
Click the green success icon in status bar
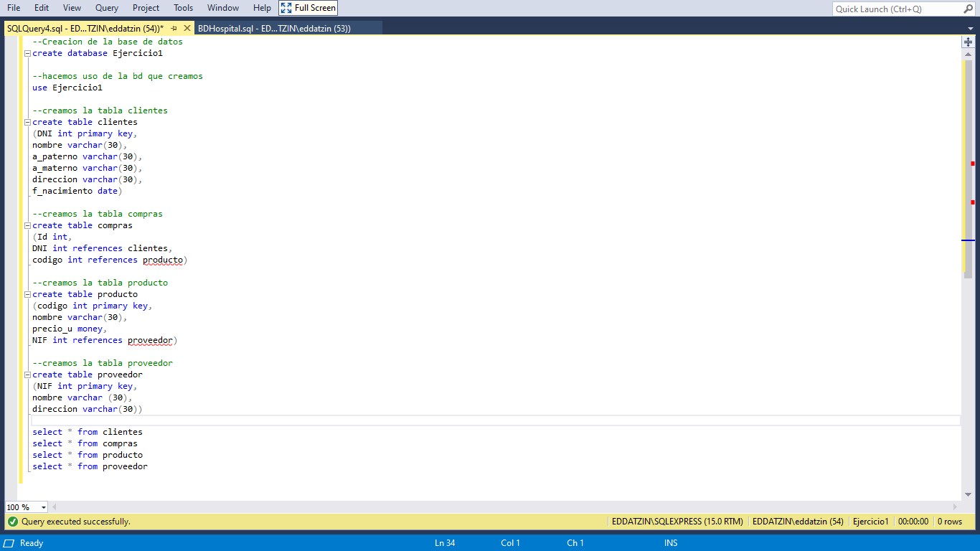pyautogui.click(x=13, y=522)
